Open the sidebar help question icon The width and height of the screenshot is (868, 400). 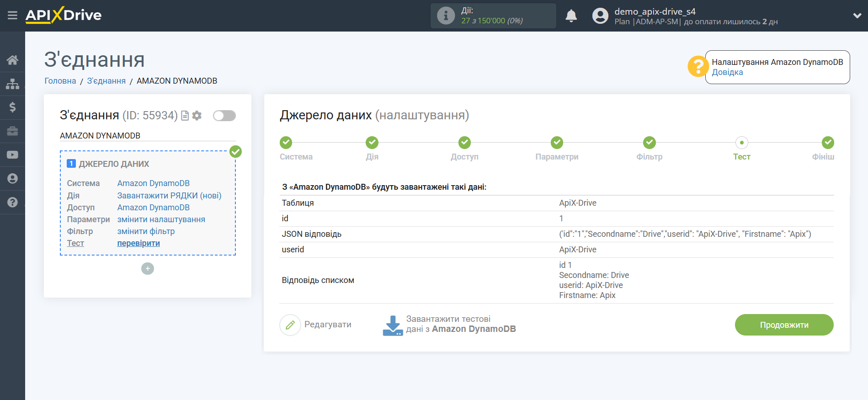pos(12,202)
